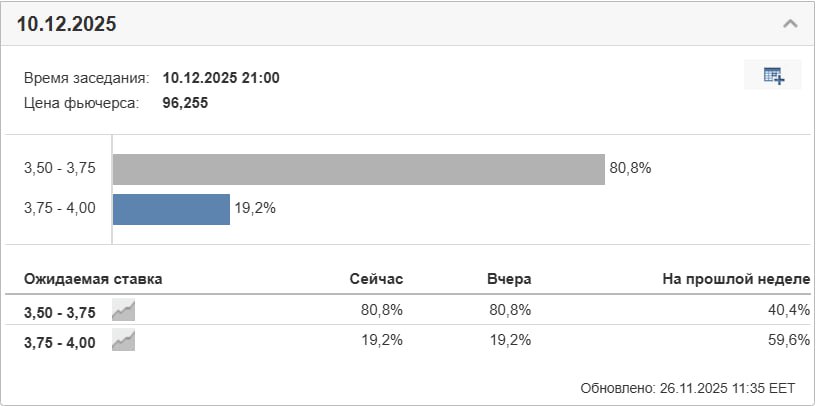Image resolution: width=817 pixels, height=406 pixels.
Task: Click the 'Ожидаемая ставка' column header
Action: click(x=93, y=279)
